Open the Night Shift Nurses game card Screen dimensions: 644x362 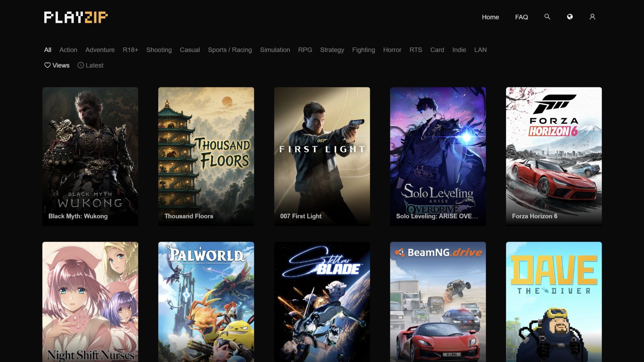(90, 302)
